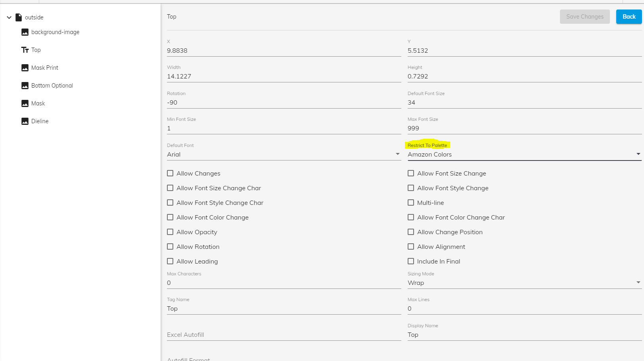Click the Back button
Screen dimensions: 644x361
click(629, 17)
